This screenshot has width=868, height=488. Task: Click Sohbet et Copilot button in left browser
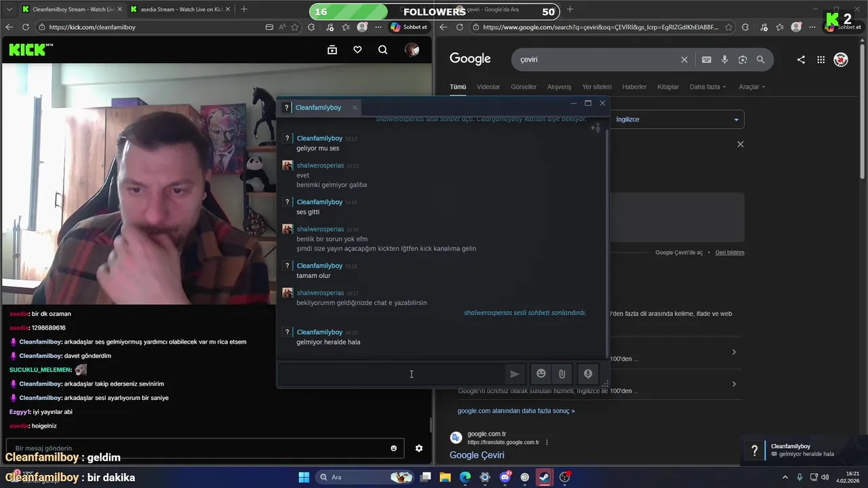(x=409, y=27)
